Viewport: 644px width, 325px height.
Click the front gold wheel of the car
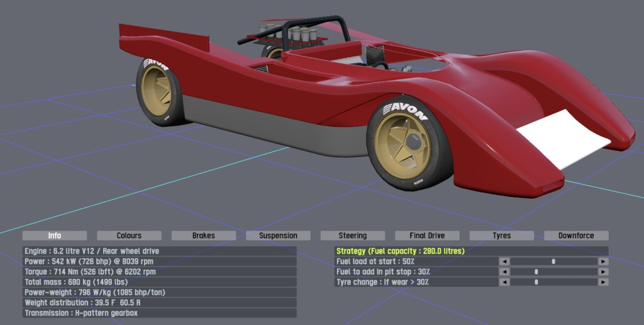pyautogui.click(x=404, y=144)
